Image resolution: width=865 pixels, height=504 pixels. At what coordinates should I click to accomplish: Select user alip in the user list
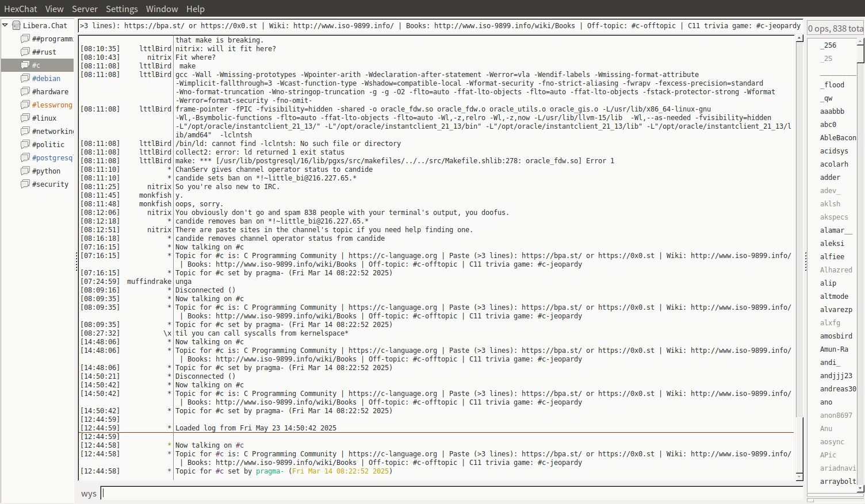[828, 283]
